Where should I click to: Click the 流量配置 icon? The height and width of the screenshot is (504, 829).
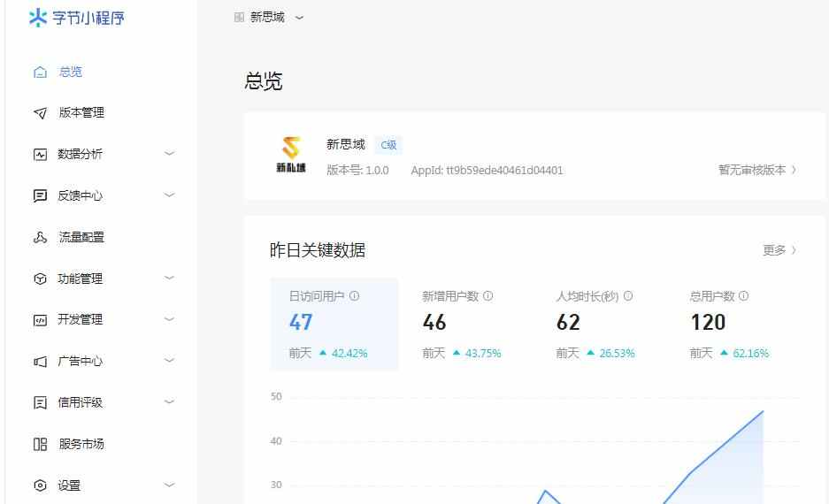40,237
